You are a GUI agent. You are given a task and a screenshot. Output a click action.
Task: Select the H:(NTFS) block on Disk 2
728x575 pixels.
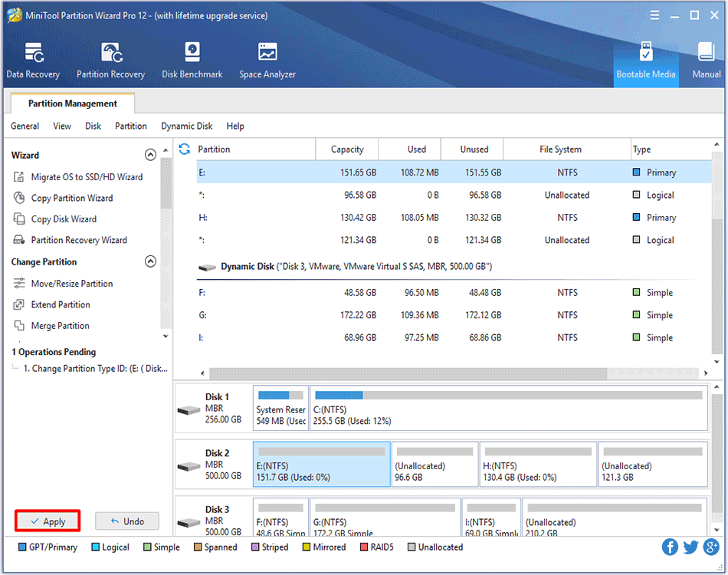538,465
